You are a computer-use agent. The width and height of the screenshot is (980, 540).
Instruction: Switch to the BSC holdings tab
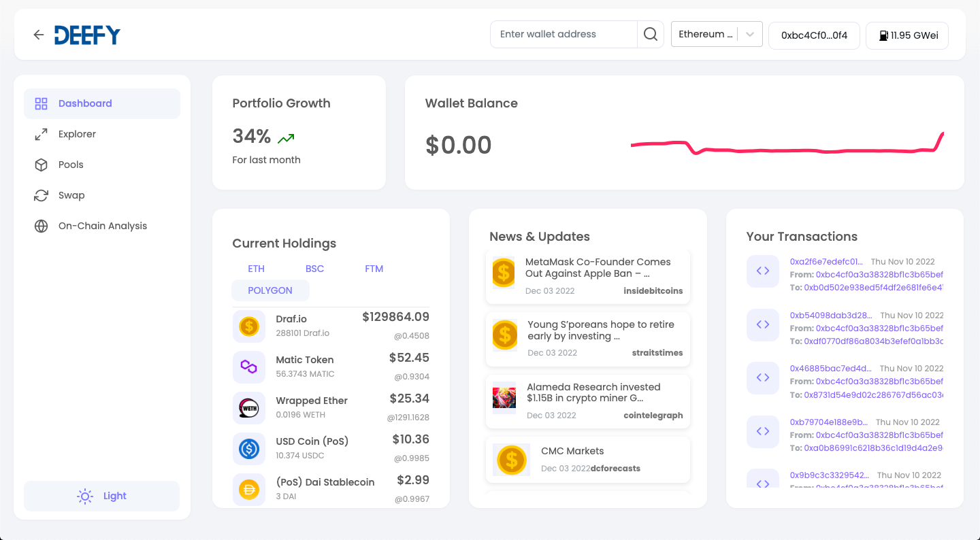point(314,269)
